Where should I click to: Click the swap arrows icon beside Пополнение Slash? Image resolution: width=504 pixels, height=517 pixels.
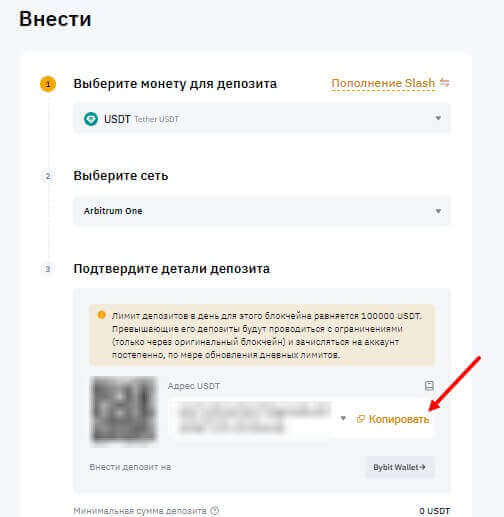pos(445,82)
